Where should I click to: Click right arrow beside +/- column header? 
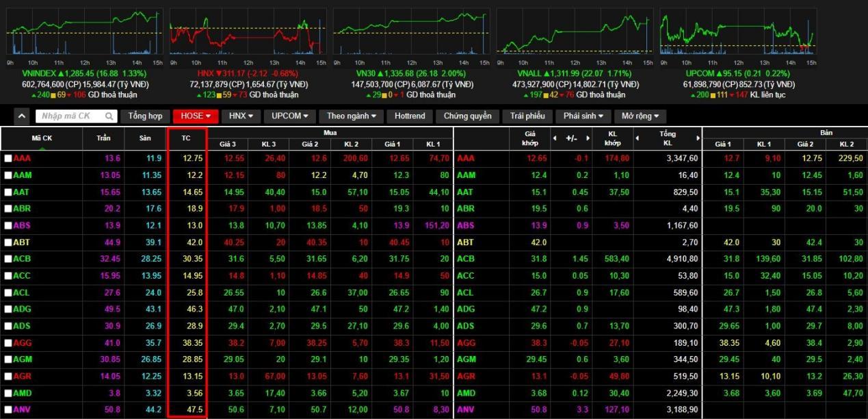click(x=588, y=139)
